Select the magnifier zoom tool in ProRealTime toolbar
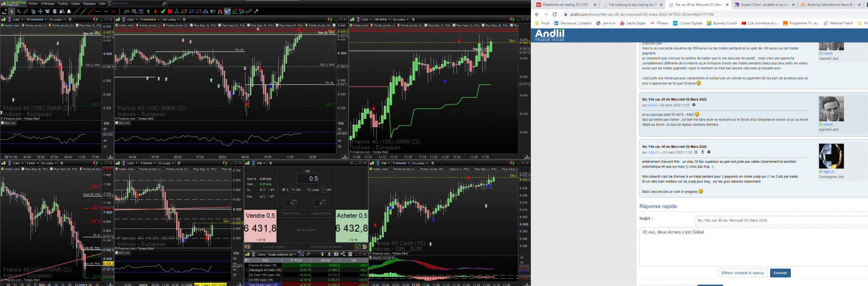Screen dimensions: 868x286 click(x=19, y=11)
